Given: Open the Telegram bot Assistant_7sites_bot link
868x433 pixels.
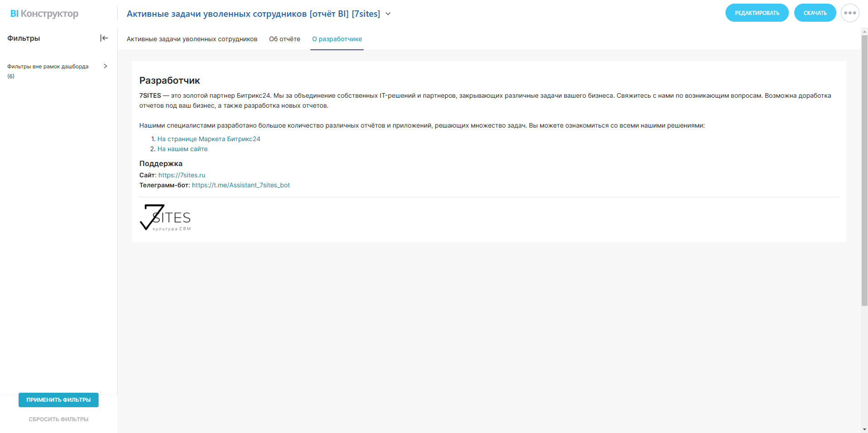Looking at the screenshot, I should point(241,185).
